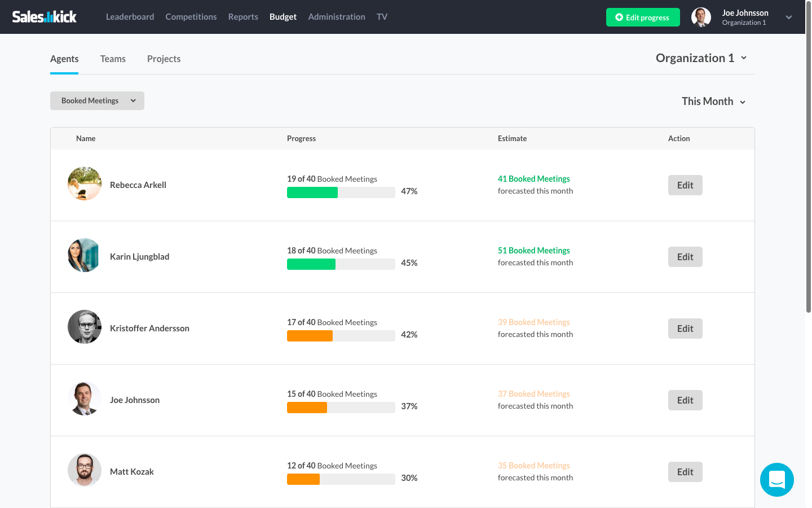Click the green Edit progress button

[643, 17]
